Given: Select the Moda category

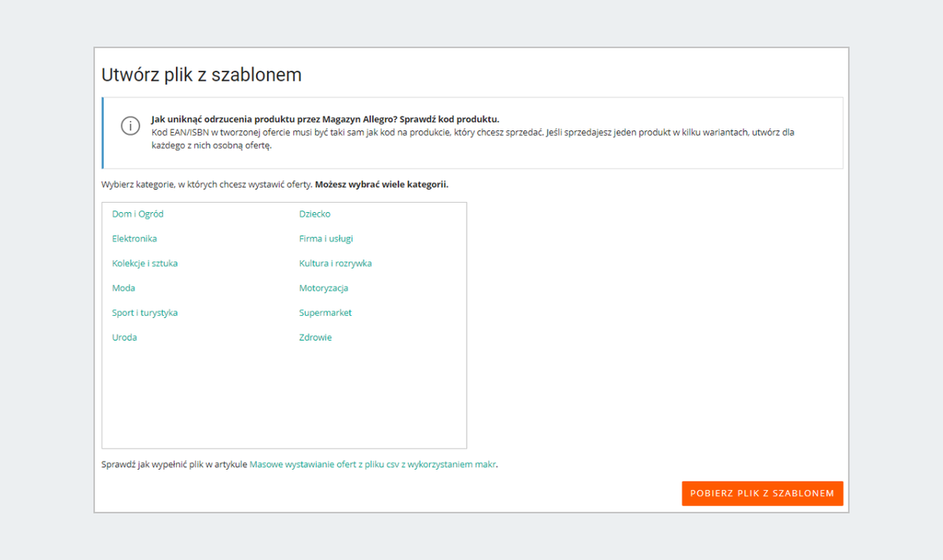Looking at the screenshot, I should 123,288.
